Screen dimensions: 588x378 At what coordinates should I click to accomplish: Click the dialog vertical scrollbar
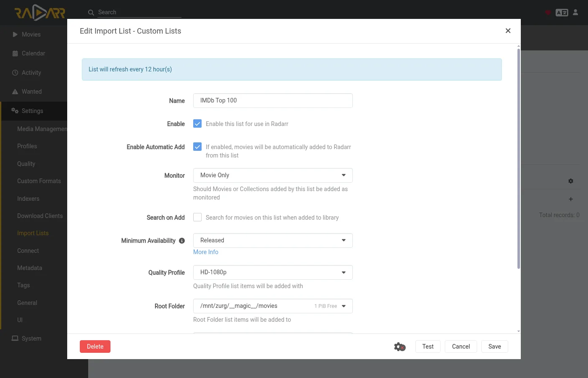[x=519, y=159]
